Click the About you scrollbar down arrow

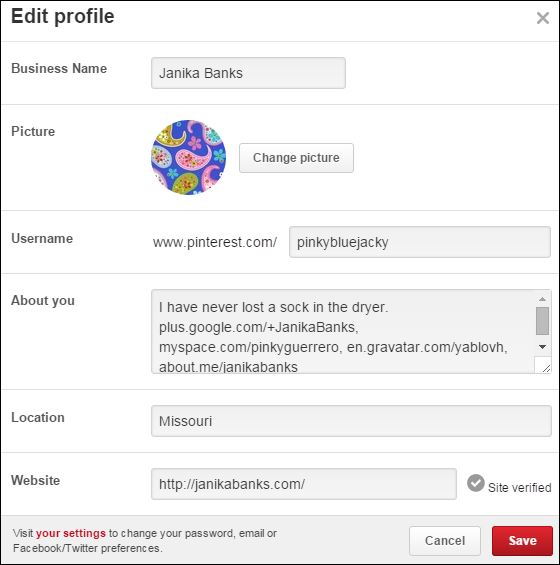coord(542,347)
